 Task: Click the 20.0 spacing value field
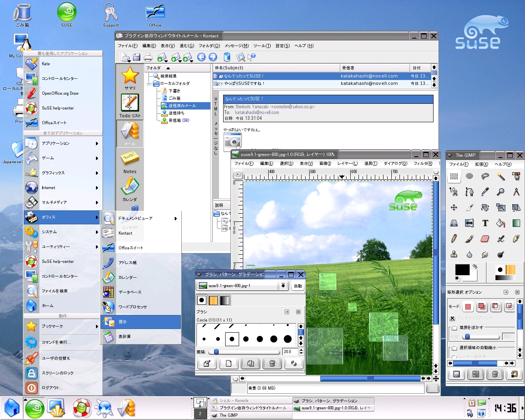pos(290,352)
